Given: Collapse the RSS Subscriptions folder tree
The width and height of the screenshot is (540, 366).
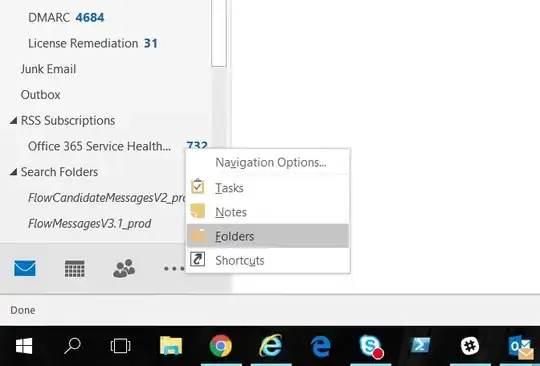Looking at the screenshot, I should [x=13, y=121].
